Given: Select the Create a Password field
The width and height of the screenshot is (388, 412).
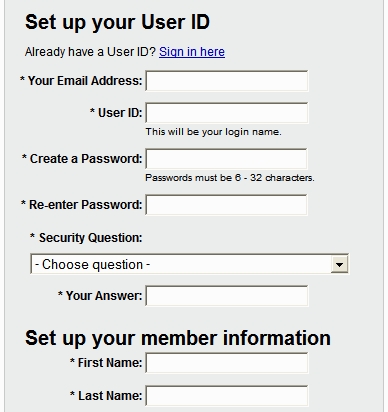Looking at the screenshot, I should point(226,159).
